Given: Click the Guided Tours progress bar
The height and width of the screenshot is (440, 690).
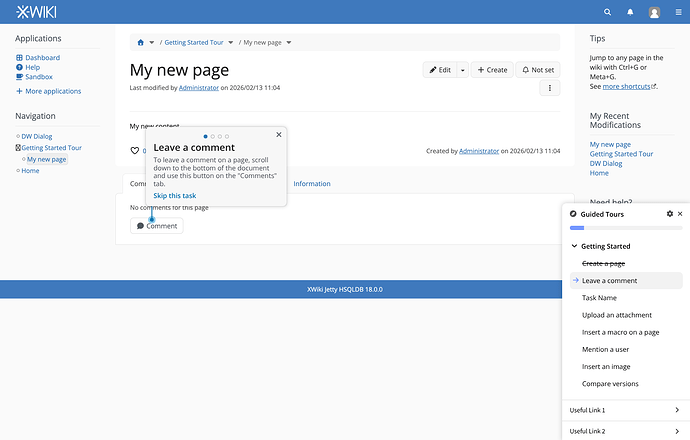Looking at the screenshot, I should (x=626, y=228).
